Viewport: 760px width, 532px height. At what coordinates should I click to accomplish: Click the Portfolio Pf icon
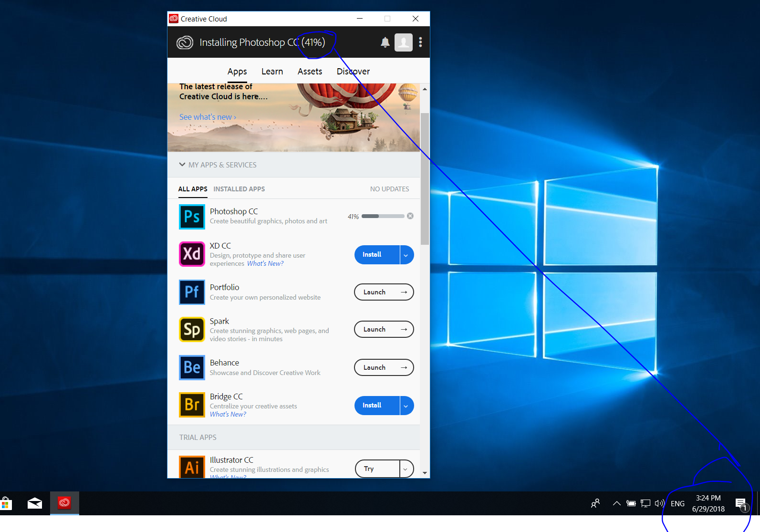click(192, 292)
